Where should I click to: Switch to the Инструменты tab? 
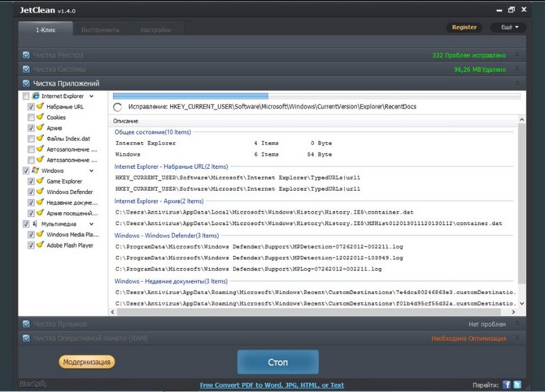[x=100, y=30]
